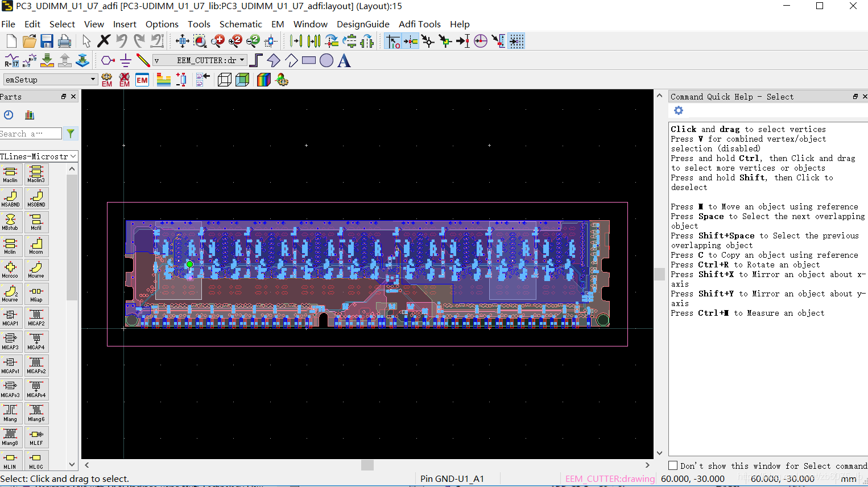This screenshot has height=487, width=868.
Task: Select the Insert Text tool
Action: [x=344, y=60]
